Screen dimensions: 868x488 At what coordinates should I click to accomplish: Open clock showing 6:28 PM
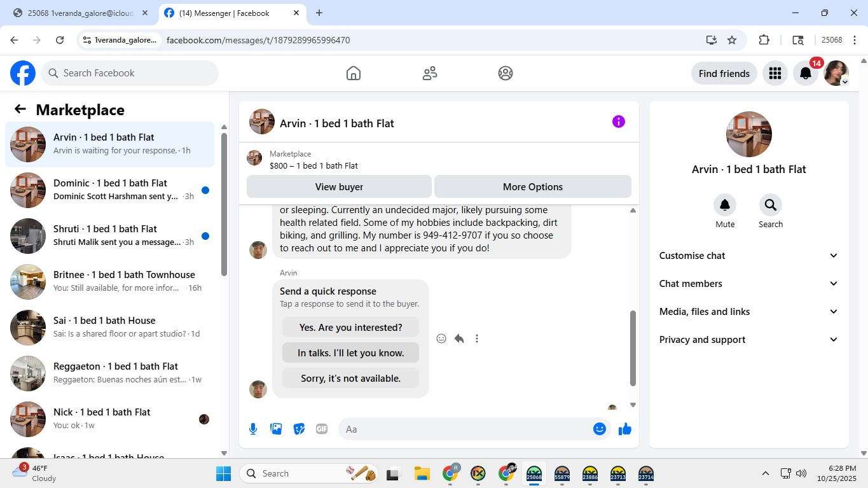click(837, 473)
